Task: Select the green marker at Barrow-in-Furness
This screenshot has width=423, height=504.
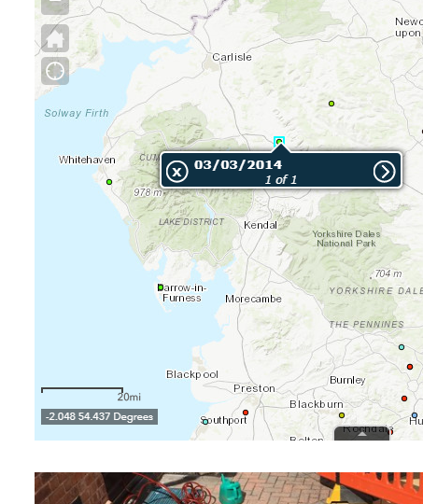Action: click(161, 287)
